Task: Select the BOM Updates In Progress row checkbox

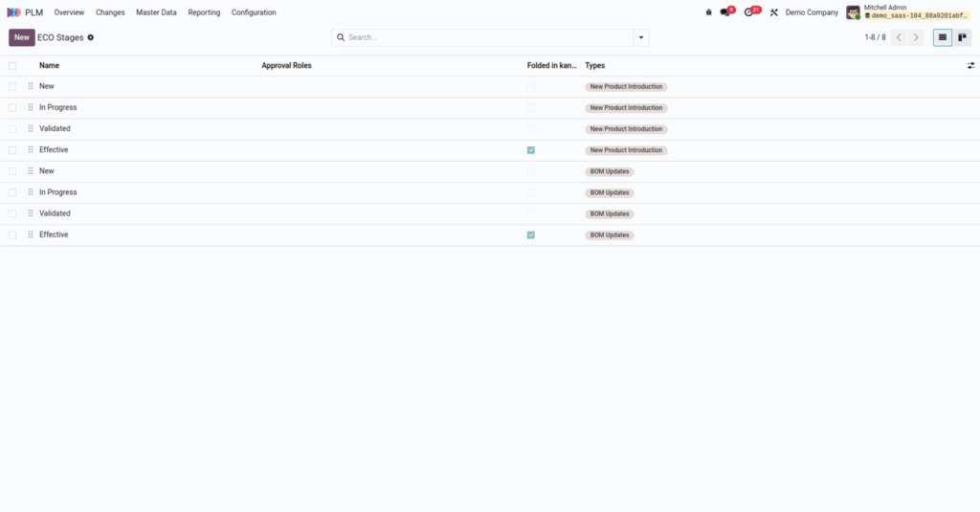Action: tap(12, 193)
